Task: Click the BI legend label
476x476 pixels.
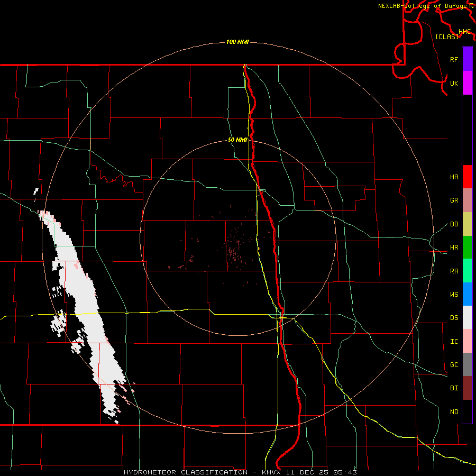Action: [x=454, y=388]
